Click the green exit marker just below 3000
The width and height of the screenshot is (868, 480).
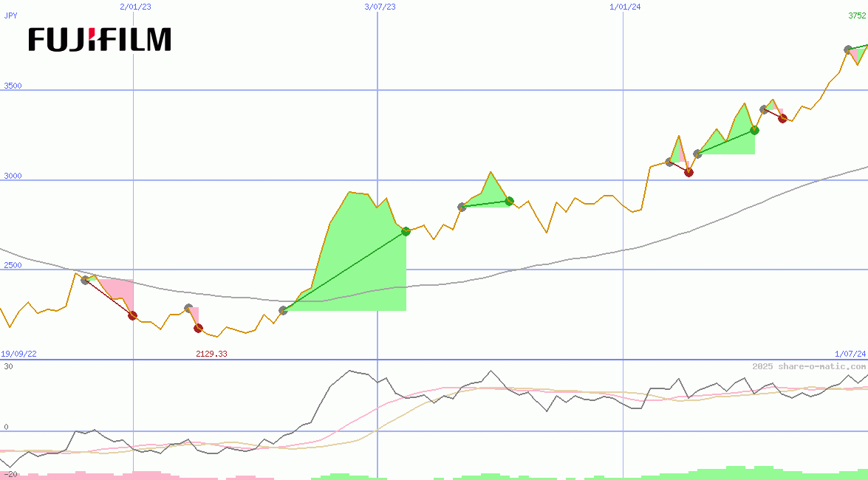(509, 201)
